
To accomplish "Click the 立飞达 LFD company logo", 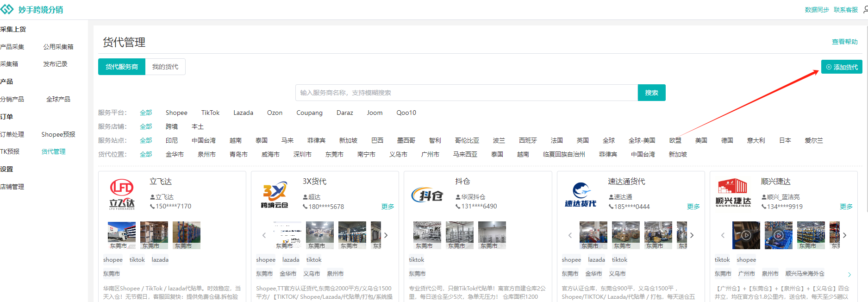I will pos(122,194).
